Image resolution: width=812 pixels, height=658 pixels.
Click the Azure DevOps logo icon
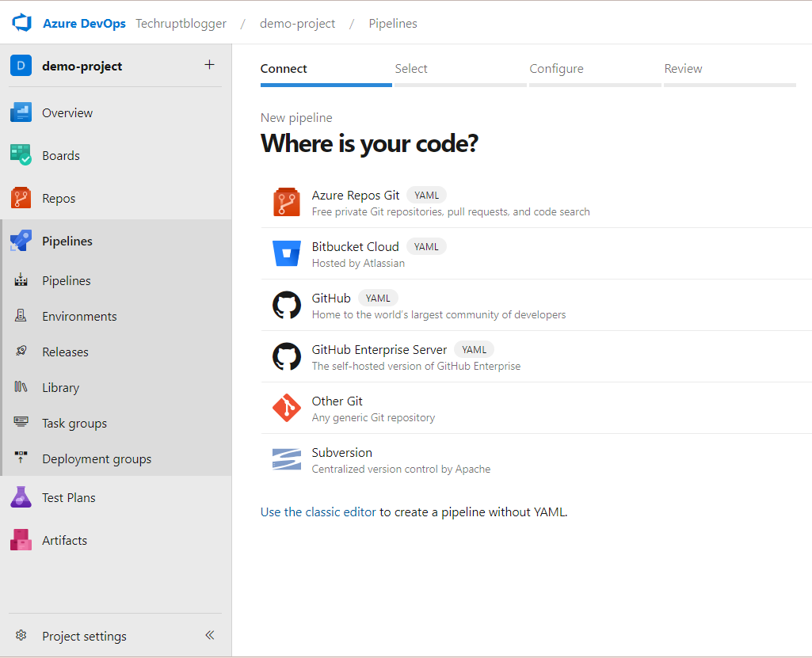click(x=21, y=23)
